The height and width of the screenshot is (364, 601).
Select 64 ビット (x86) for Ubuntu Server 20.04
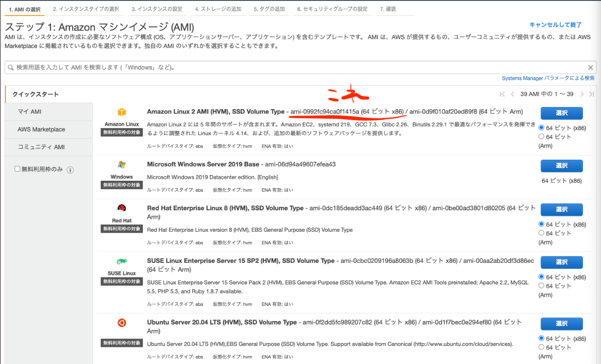[541, 338]
